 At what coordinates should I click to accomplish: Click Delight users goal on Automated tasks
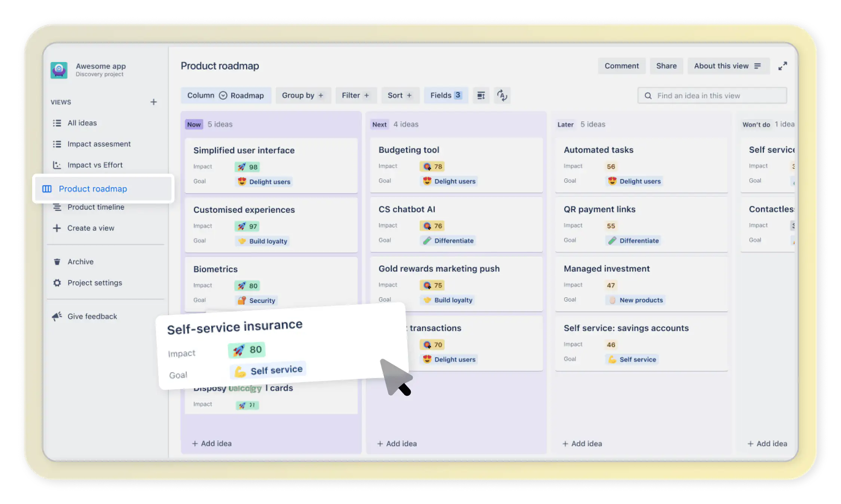click(634, 181)
